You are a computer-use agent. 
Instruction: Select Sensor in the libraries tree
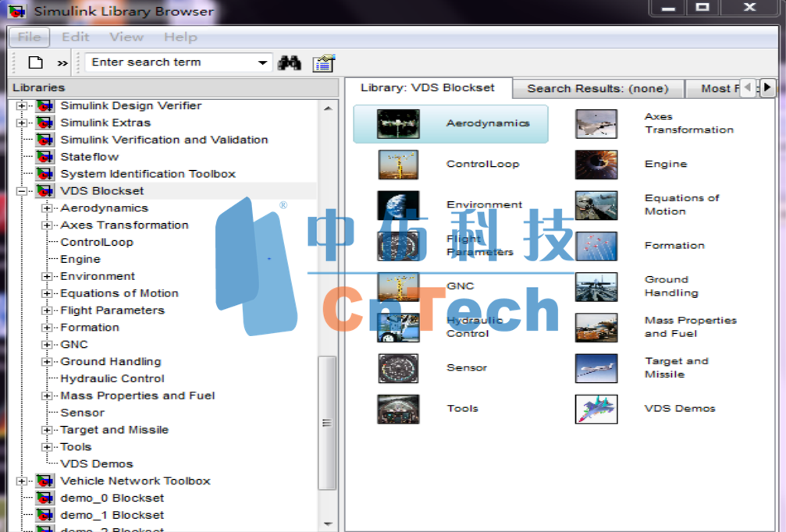tap(82, 413)
